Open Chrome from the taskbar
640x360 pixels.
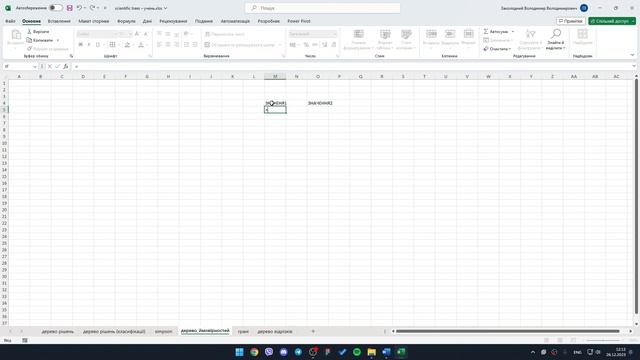(x=254, y=352)
